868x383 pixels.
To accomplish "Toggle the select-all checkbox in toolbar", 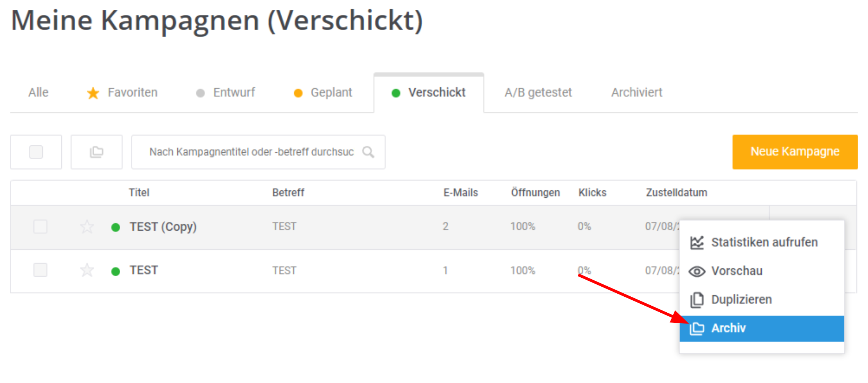I will 36,152.
